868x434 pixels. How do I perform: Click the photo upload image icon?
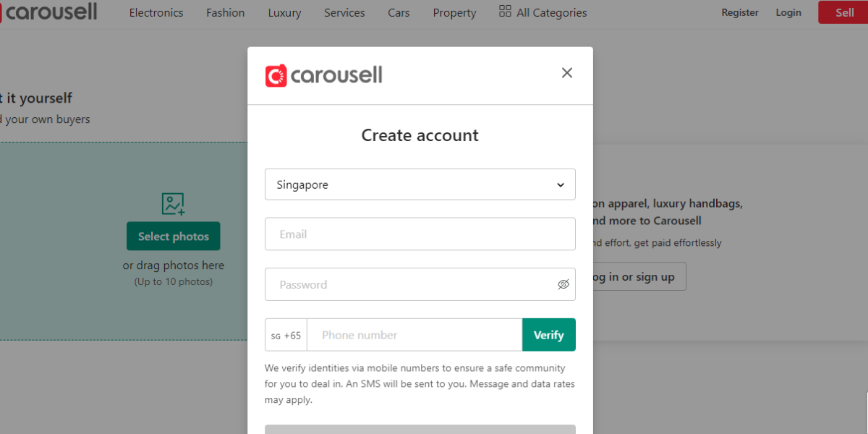(x=174, y=204)
